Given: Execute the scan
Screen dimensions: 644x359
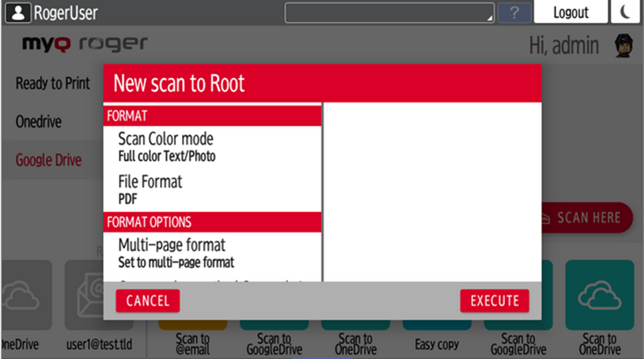Looking at the screenshot, I should click(x=494, y=301).
